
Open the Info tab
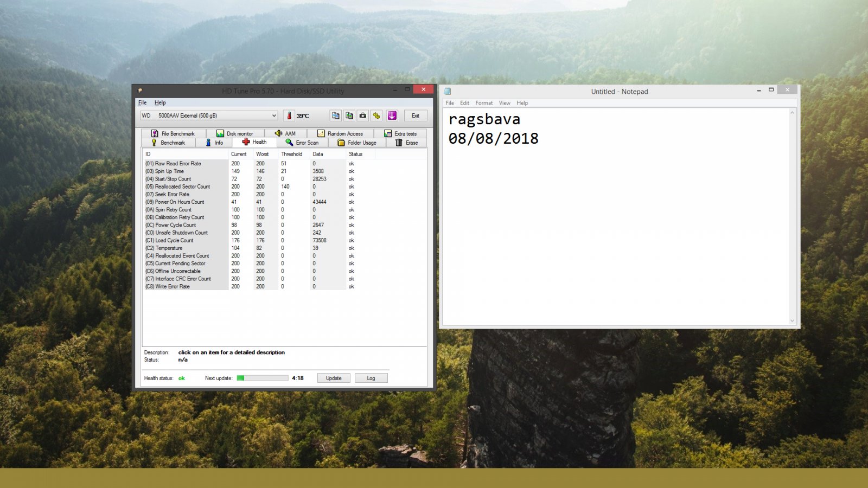click(214, 143)
